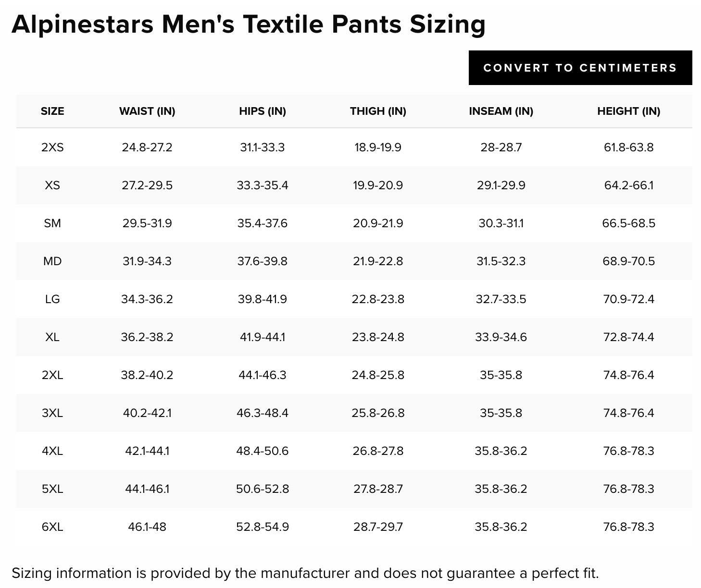Select the INSEAM (IN) column header

pyautogui.click(x=501, y=111)
